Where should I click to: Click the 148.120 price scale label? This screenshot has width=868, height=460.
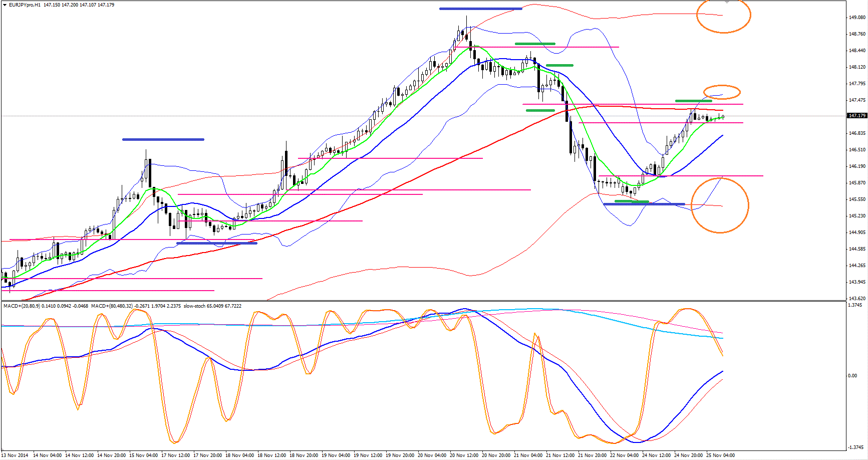pos(857,67)
